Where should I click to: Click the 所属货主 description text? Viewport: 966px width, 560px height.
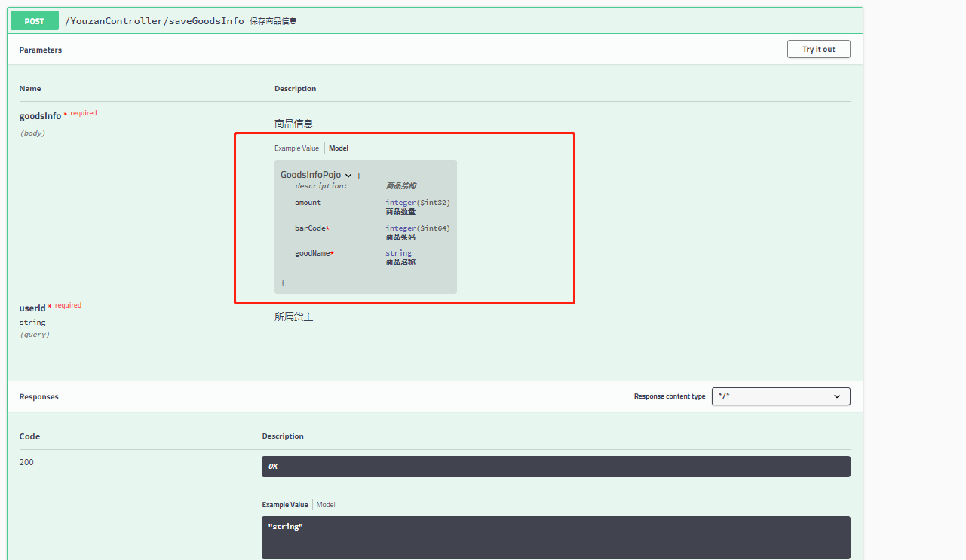[x=293, y=317]
